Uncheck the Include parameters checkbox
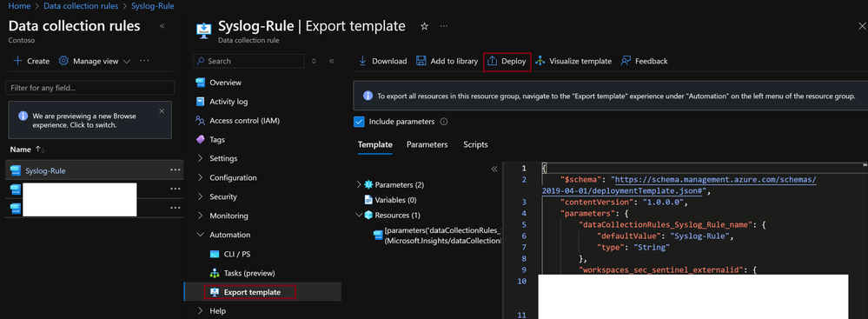Screen dimensions: 868x319 (359, 122)
